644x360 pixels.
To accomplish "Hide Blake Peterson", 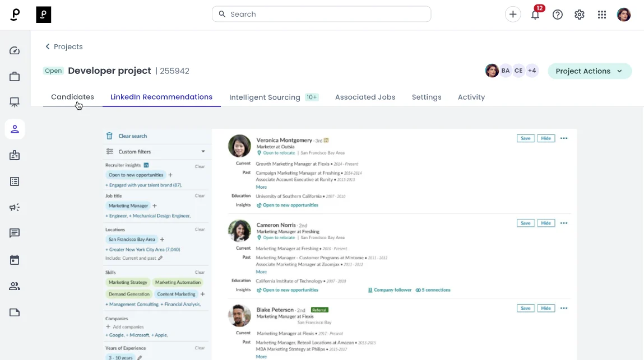I will click(546, 308).
